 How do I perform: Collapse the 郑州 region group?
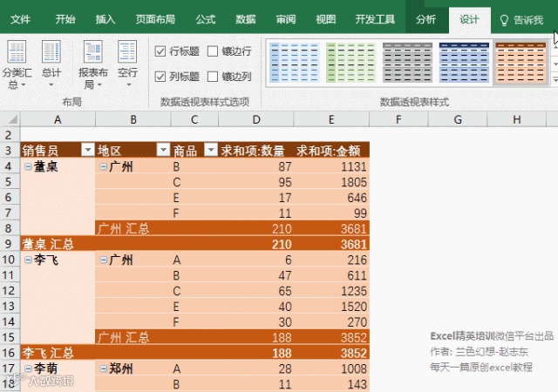pyautogui.click(x=104, y=368)
